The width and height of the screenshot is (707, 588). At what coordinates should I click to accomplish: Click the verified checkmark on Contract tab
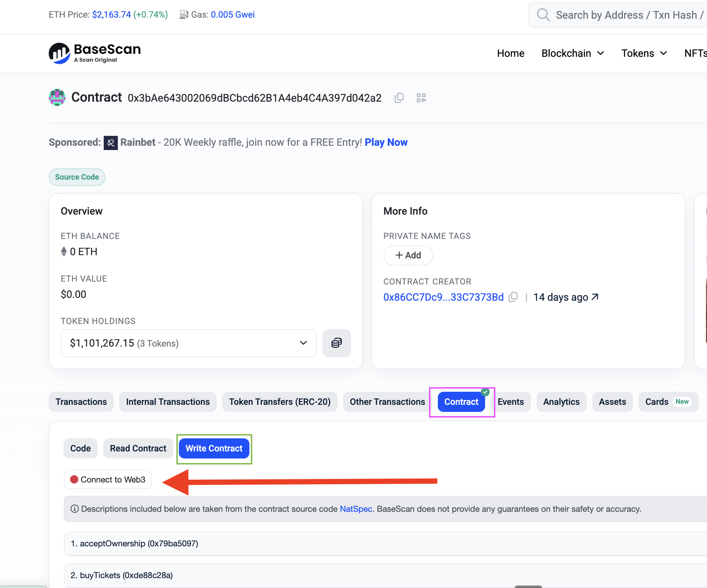coord(485,392)
